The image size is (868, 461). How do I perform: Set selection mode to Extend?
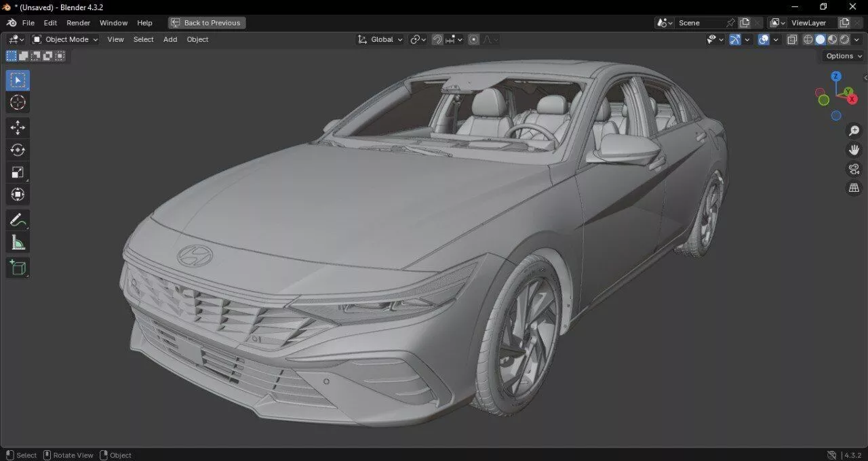click(24, 56)
